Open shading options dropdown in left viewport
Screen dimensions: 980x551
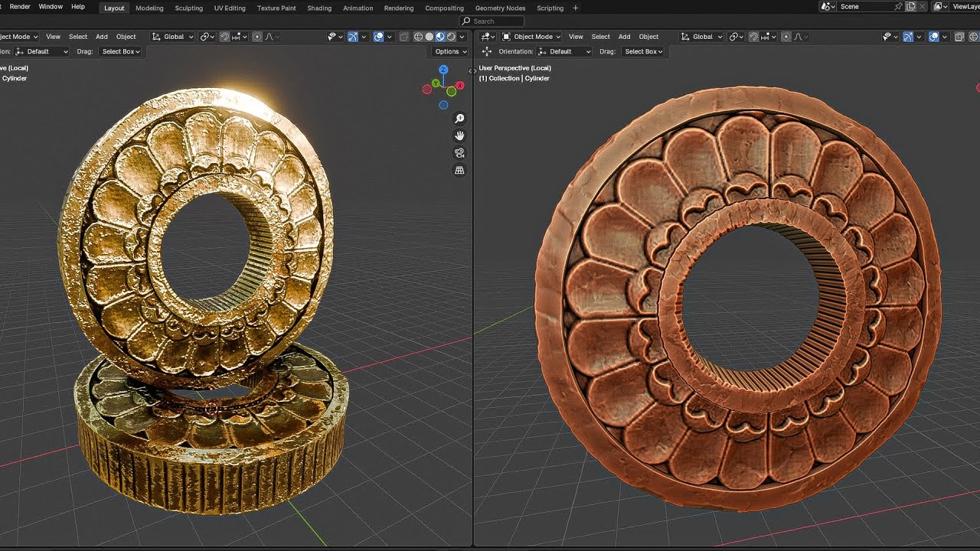tap(462, 37)
